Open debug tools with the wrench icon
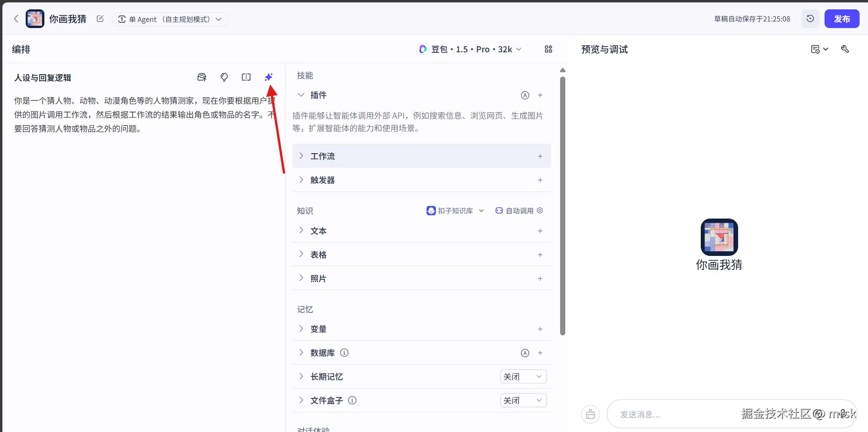This screenshot has width=868, height=432. pyautogui.click(x=846, y=49)
